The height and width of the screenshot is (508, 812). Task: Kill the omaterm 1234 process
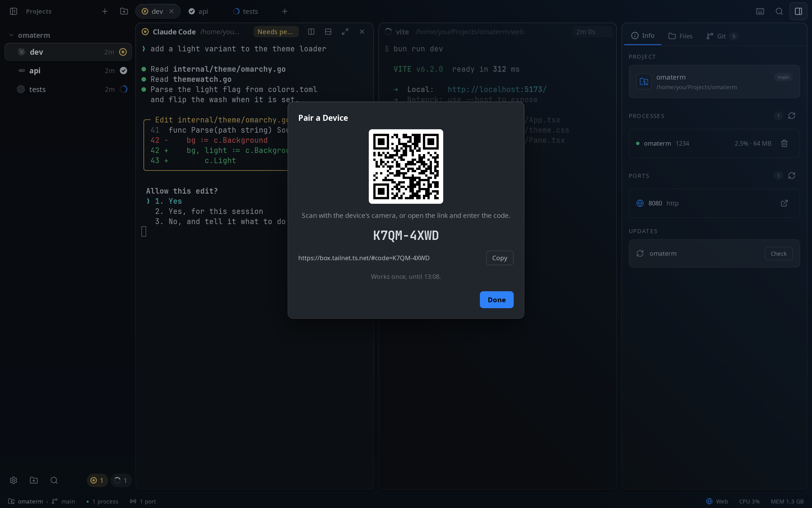pyautogui.click(x=784, y=143)
